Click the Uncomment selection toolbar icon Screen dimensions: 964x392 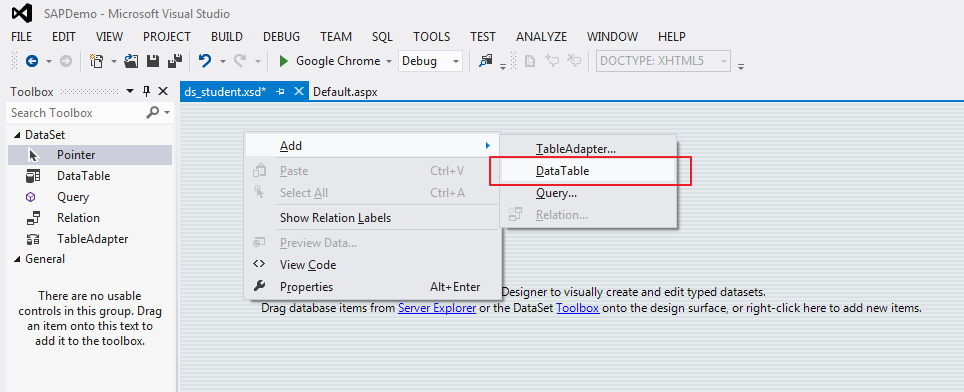coord(574,61)
